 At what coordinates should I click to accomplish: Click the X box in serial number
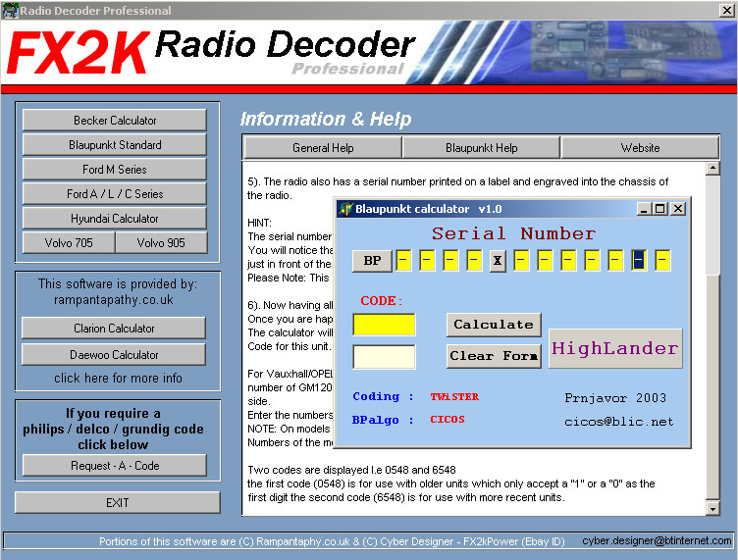pos(498,261)
